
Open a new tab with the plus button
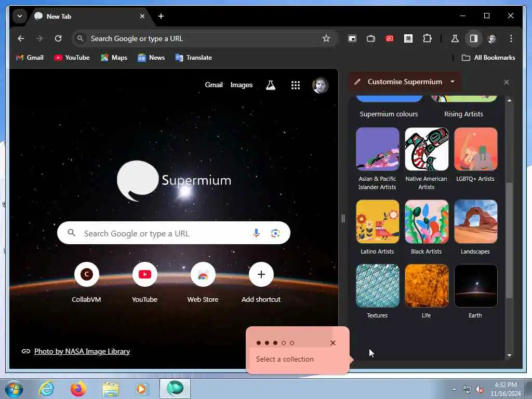[x=161, y=16]
